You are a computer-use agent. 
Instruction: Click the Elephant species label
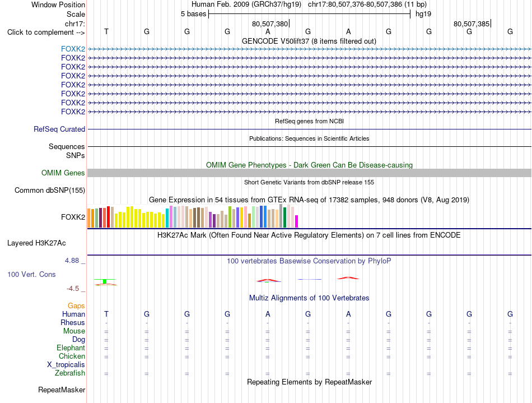[x=71, y=348]
